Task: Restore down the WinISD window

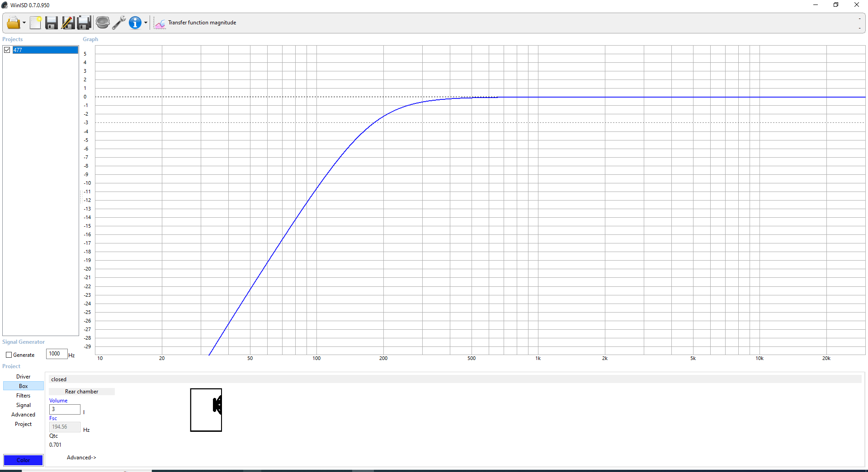Action: [x=836, y=5]
